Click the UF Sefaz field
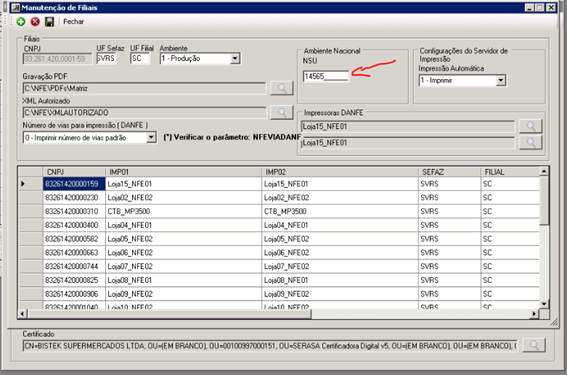The height and width of the screenshot is (375, 567). point(106,58)
